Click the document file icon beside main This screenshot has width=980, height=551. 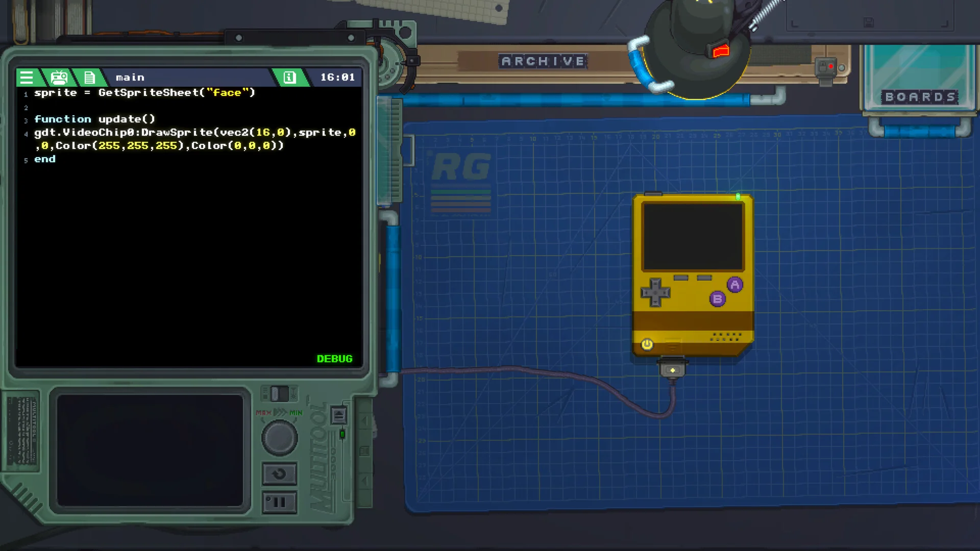90,78
